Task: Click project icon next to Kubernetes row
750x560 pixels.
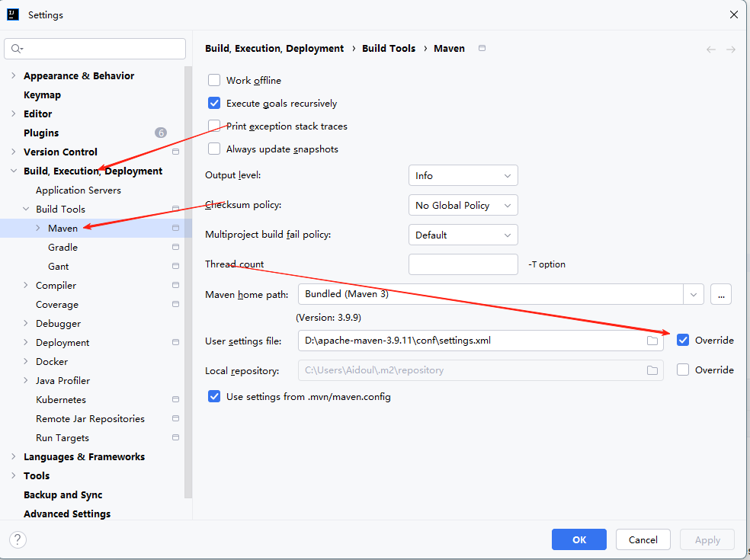Action: 175,399
